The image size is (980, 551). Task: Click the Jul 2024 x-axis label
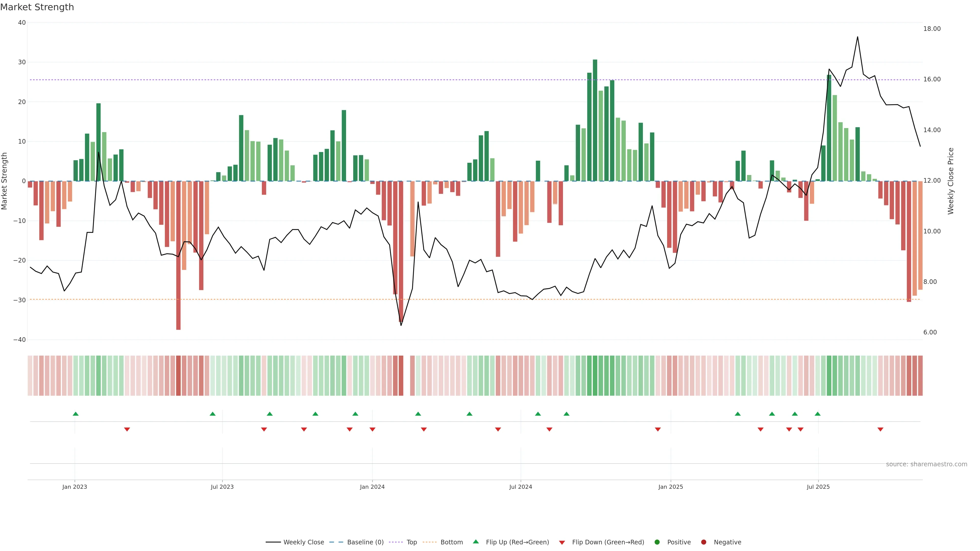[x=520, y=487]
